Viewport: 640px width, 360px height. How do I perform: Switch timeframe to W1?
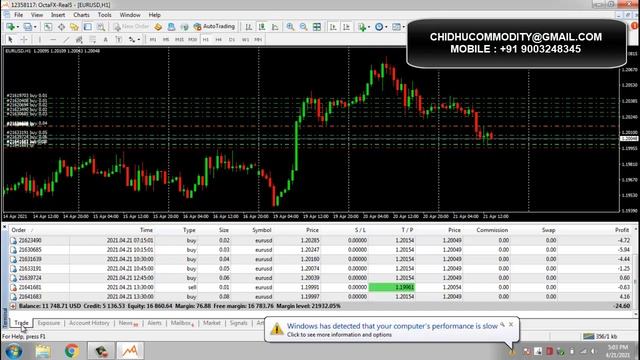[x=245, y=40]
